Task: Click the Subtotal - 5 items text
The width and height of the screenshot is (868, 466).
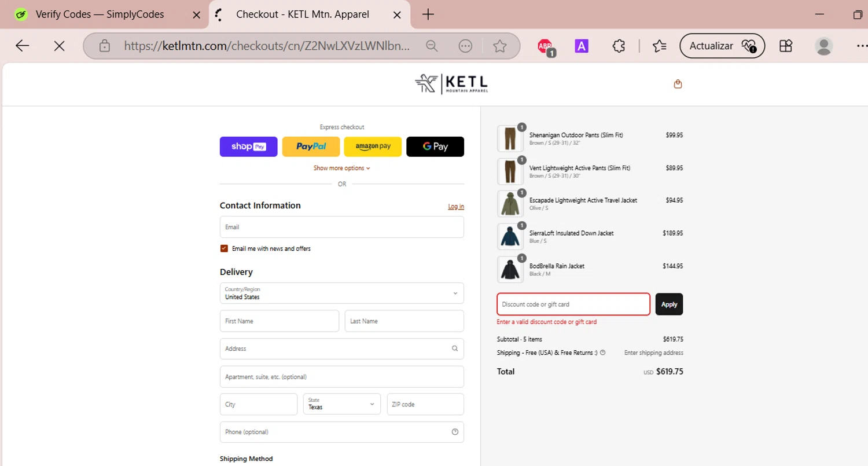Action: [x=520, y=339]
